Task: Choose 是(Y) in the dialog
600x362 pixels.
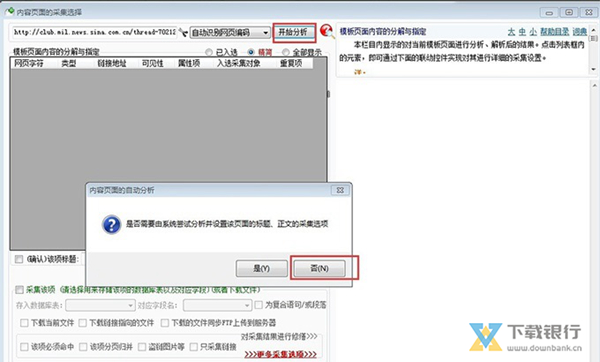Action: coord(262,269)
